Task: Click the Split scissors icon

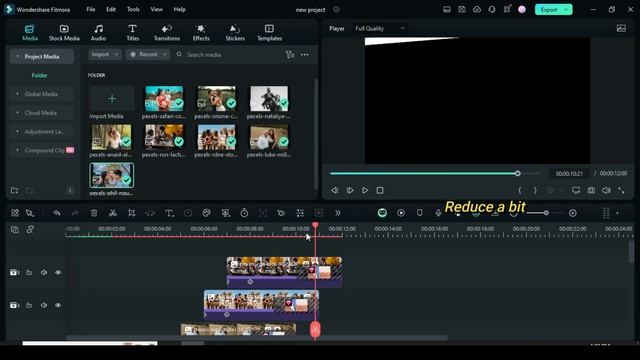Action: [x=113, y=213]
